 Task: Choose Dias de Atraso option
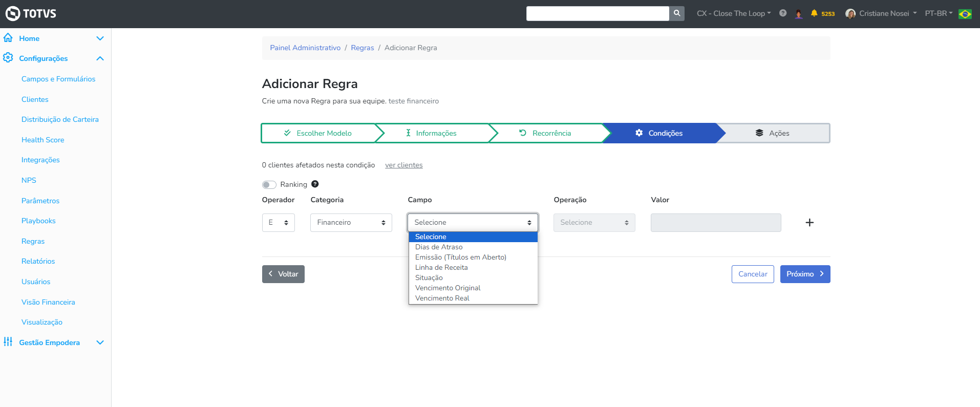439,247
